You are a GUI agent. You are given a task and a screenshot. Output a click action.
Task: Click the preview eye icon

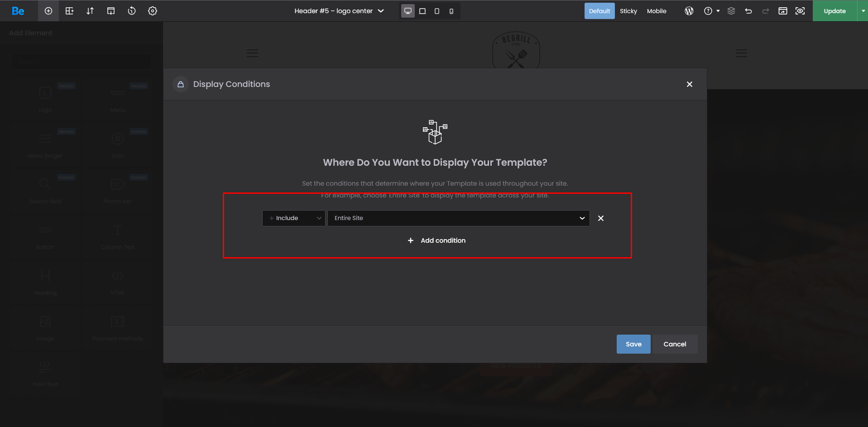[800, 11]
